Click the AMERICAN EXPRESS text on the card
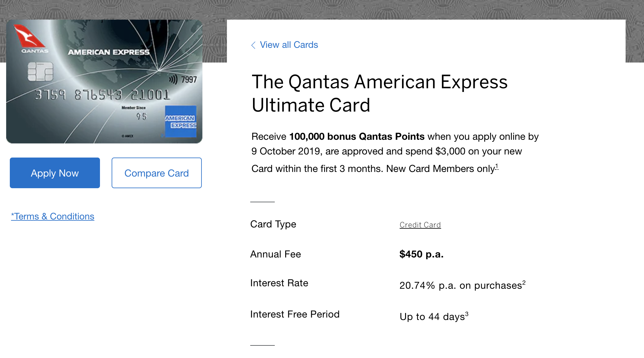The width and height of the screenshot is (644, 358). (109, 52)
